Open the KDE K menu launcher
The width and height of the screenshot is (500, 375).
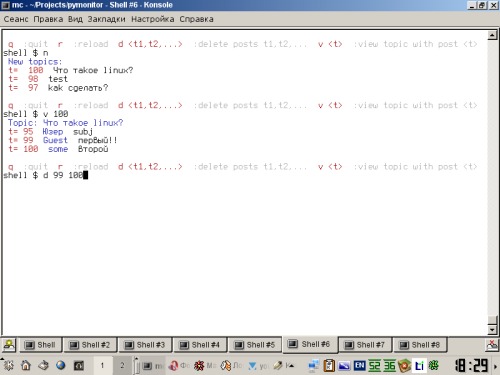8,366
